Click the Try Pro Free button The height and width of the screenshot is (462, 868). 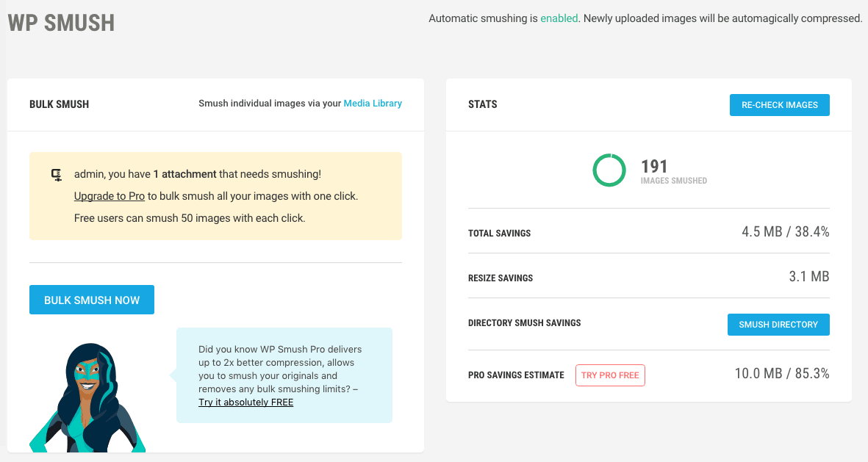coord(610,375)
